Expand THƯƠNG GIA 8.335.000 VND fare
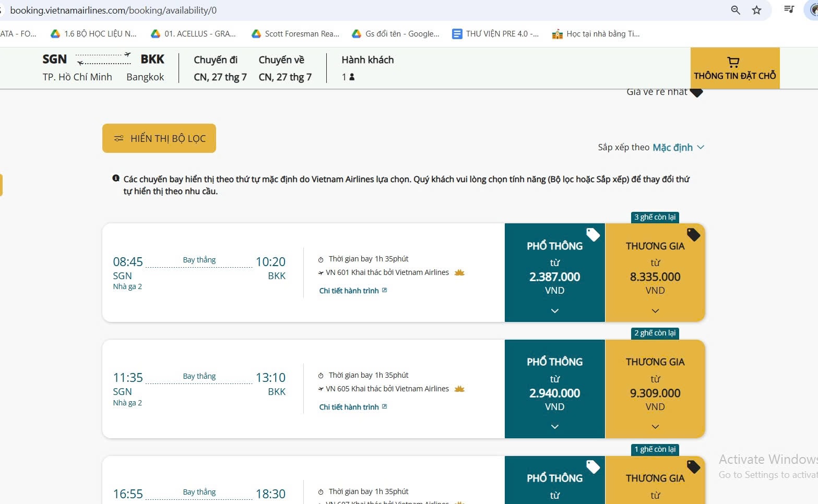Screen dimensions: 818x504 (655, 272)
